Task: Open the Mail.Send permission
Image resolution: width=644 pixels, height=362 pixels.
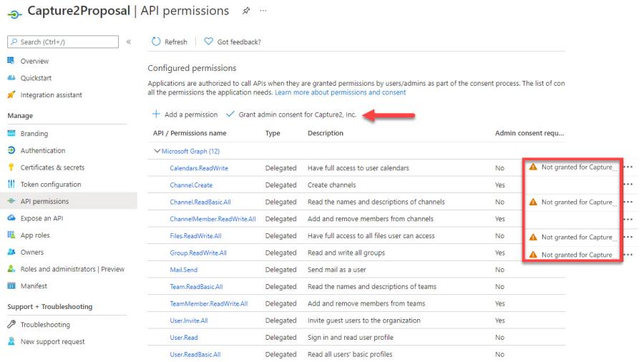Action: tap(184, 270)
